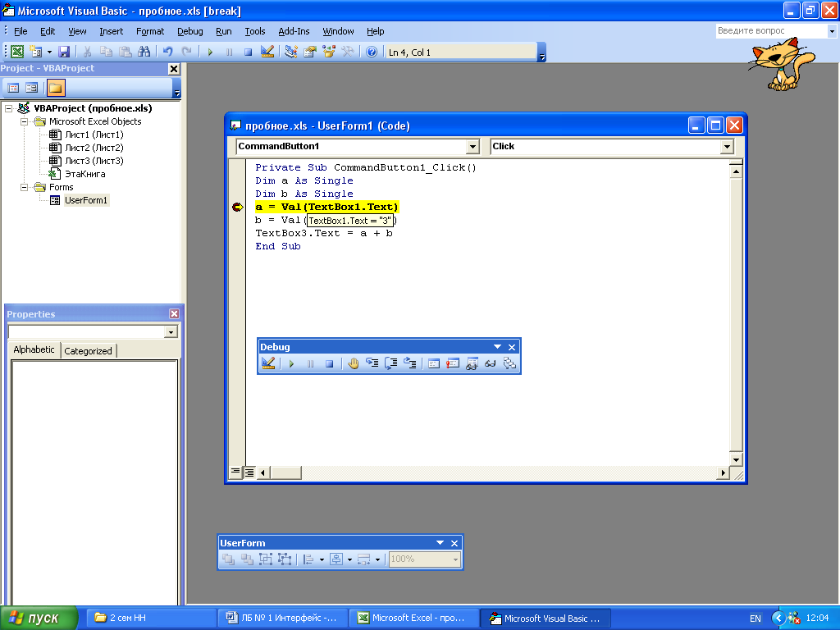Open the Properties Window toolbar icon
Image resolution: width=840 pixels, height=630 pixels.
tap(309, 52)
